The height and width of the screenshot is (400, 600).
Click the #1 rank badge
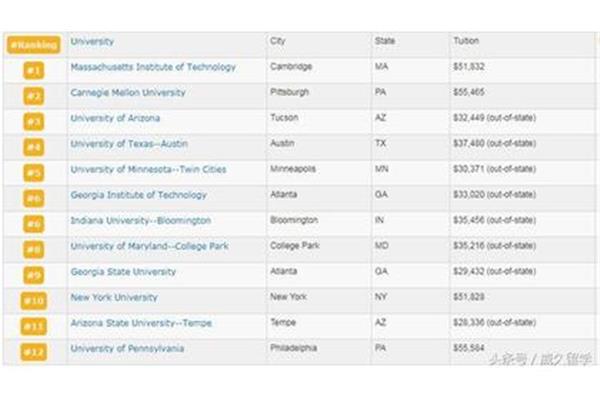pos(34,71)
